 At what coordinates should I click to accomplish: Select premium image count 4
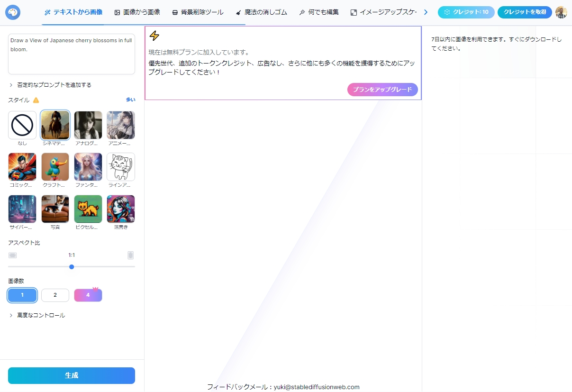(x=88, y=295)
